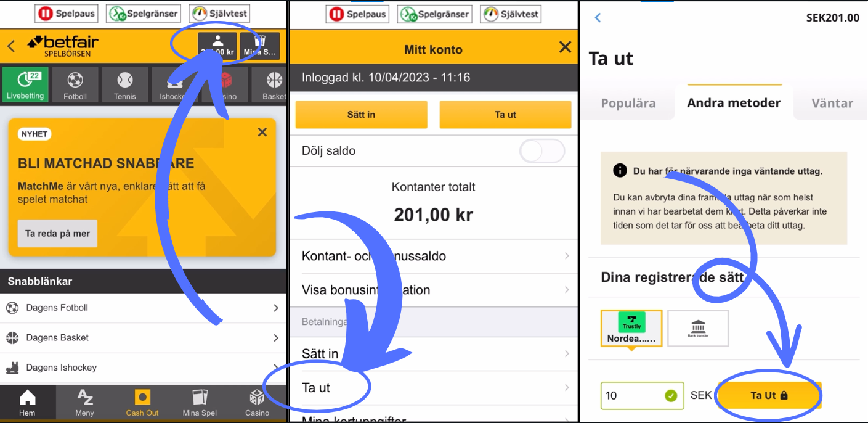Select the Livebetting sports category icon
868x423 pixels.
click(25, 84)
